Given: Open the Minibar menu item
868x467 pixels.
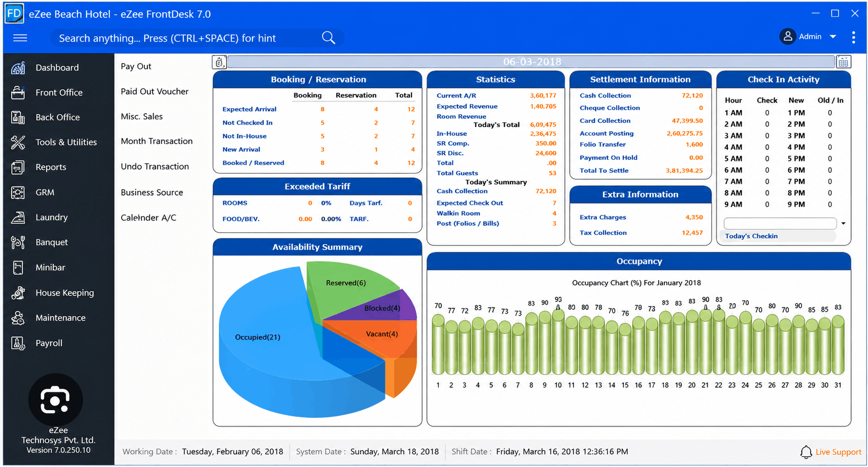Looking at the screenshot, I should point(50,268).
